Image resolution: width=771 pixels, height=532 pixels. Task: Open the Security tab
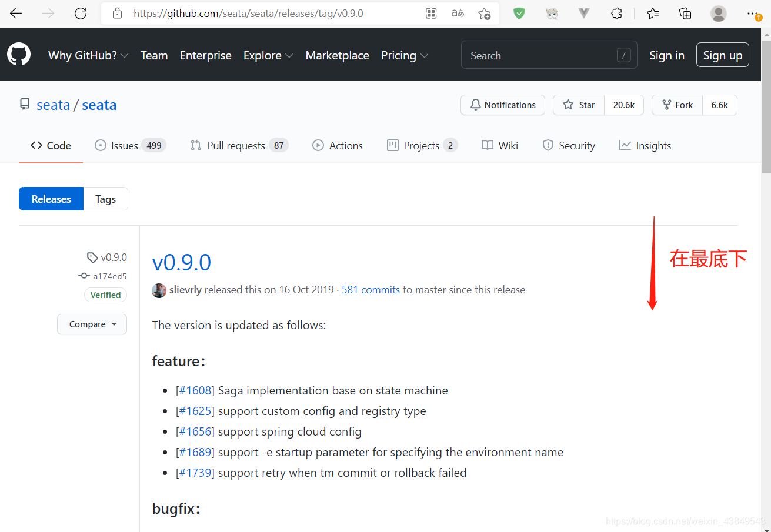[569, 146]
